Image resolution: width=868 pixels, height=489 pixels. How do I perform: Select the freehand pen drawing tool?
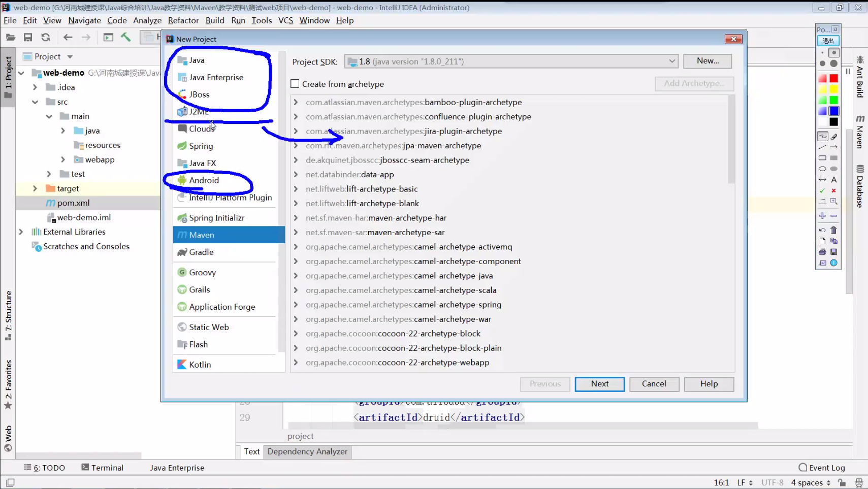point(823,136)
